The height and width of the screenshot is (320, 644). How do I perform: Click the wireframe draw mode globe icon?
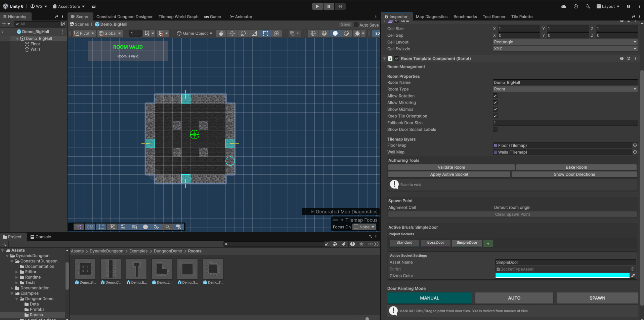[x=313, y=33]
